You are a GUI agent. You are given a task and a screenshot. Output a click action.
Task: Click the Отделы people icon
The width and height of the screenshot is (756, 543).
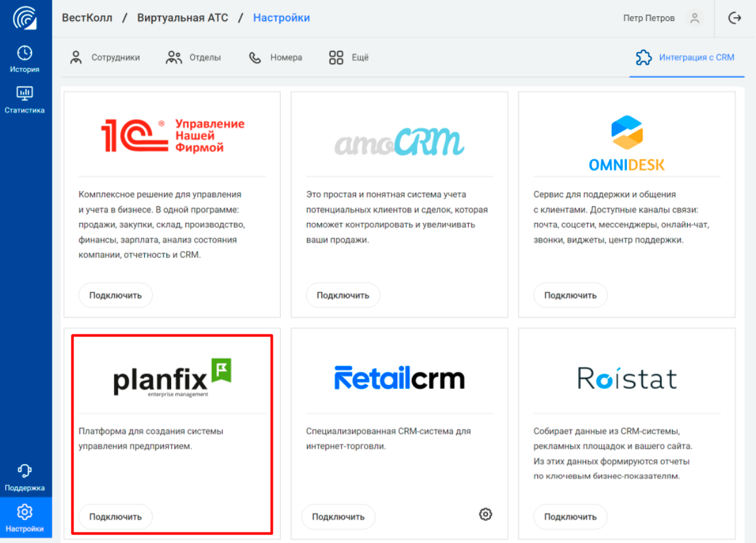(174, 58)
